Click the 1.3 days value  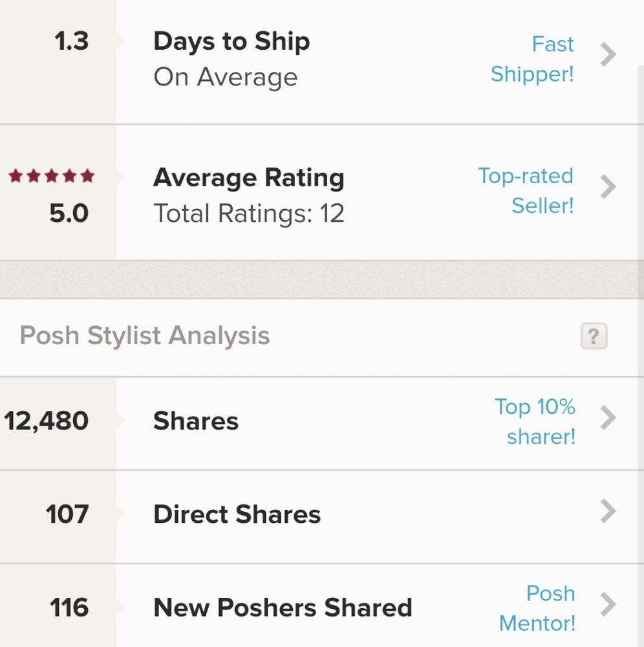71,41
